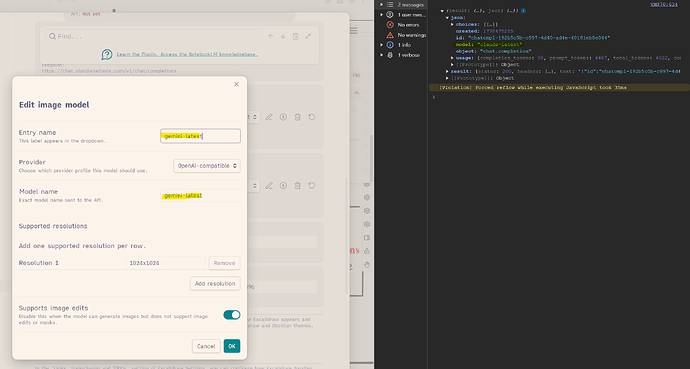Click the trash delete icon in upper model row
This screenshot has width=690, height=369.
[x=297, y=117]
